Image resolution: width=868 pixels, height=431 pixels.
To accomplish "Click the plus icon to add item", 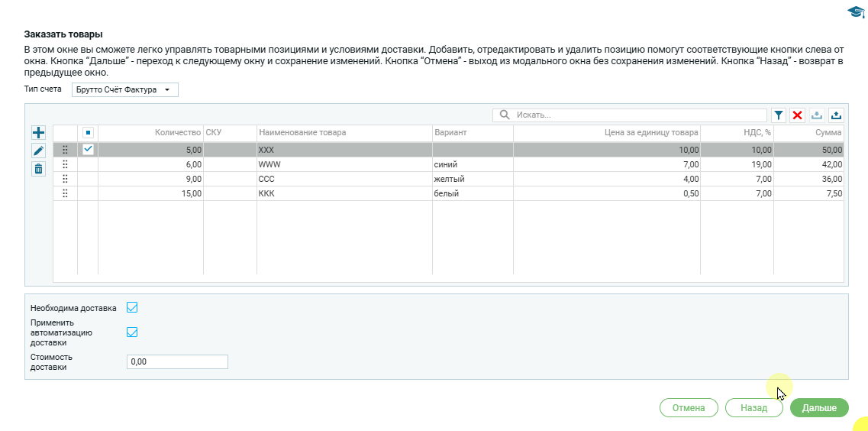I will (38, 132).
